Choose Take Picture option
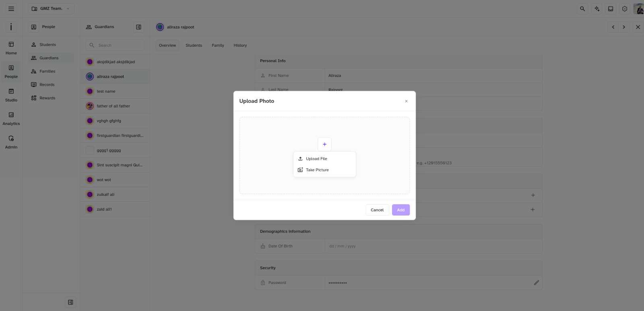The image size is (644, 311). pyautogui.click(x=324, y=170)
